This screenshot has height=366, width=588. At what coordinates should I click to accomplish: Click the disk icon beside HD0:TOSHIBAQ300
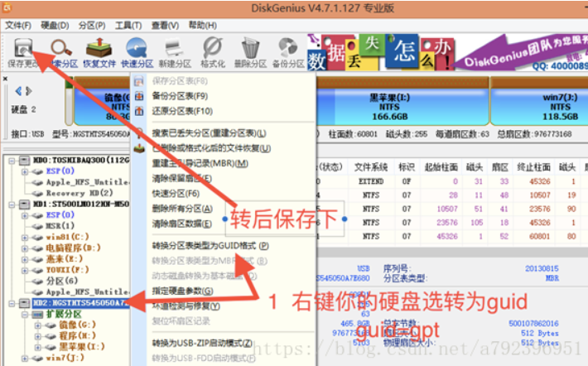click(x=24, y=161)
